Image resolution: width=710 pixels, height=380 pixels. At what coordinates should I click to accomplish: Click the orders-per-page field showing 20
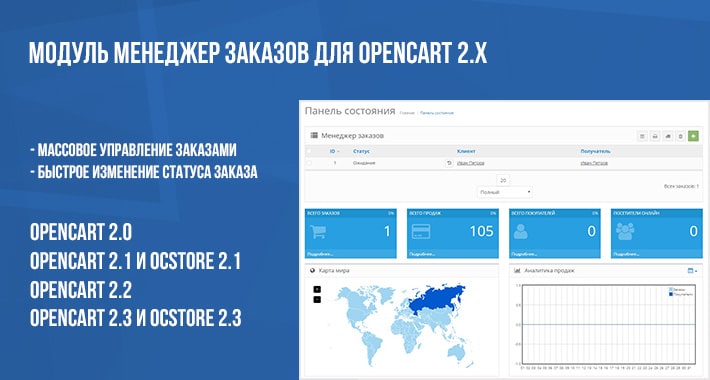503,180
